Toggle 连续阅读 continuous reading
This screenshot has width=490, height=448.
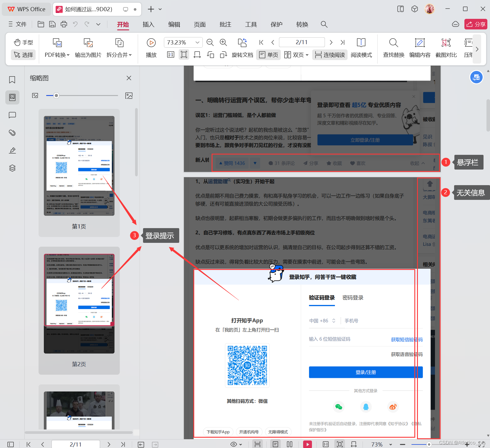[x=330, y=55]
